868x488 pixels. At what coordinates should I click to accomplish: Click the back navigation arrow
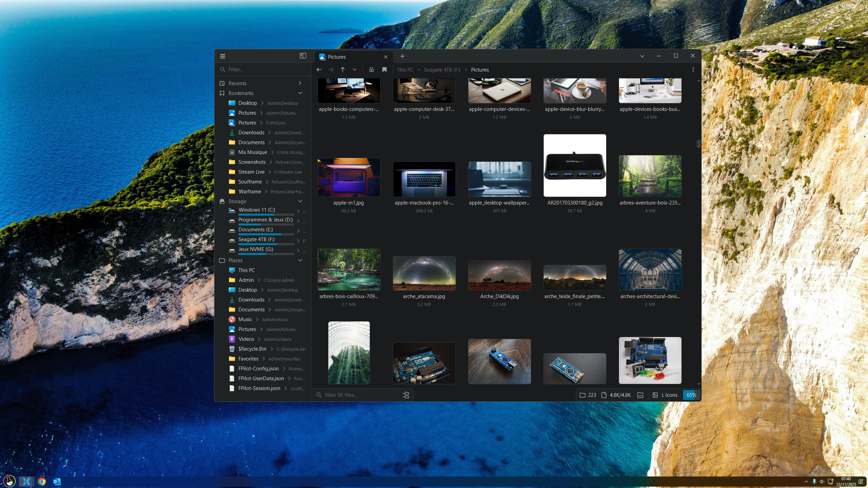[319, 70]
